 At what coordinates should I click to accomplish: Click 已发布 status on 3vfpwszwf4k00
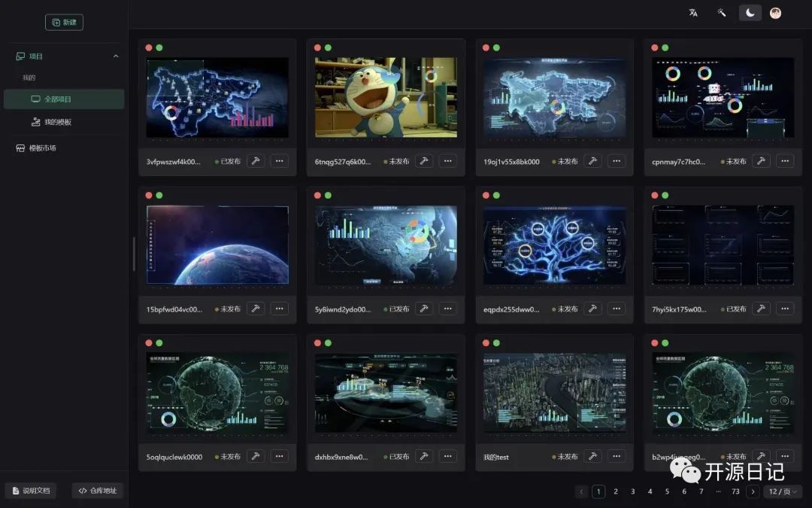(x=228, y=161)
